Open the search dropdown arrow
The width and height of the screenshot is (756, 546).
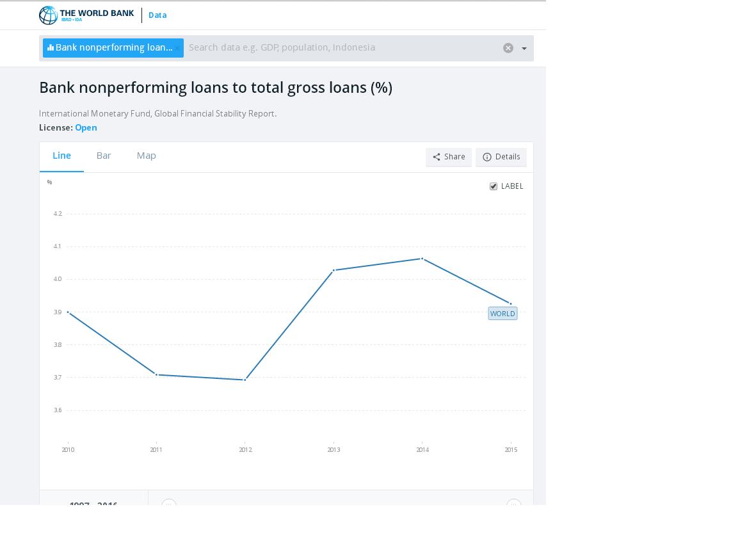pos(524,49)
